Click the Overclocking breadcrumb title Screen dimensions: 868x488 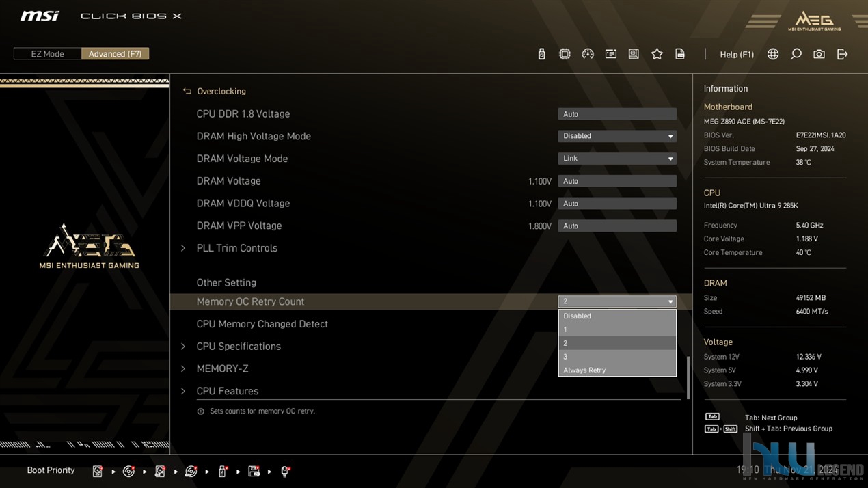click(x=221, y=91)
